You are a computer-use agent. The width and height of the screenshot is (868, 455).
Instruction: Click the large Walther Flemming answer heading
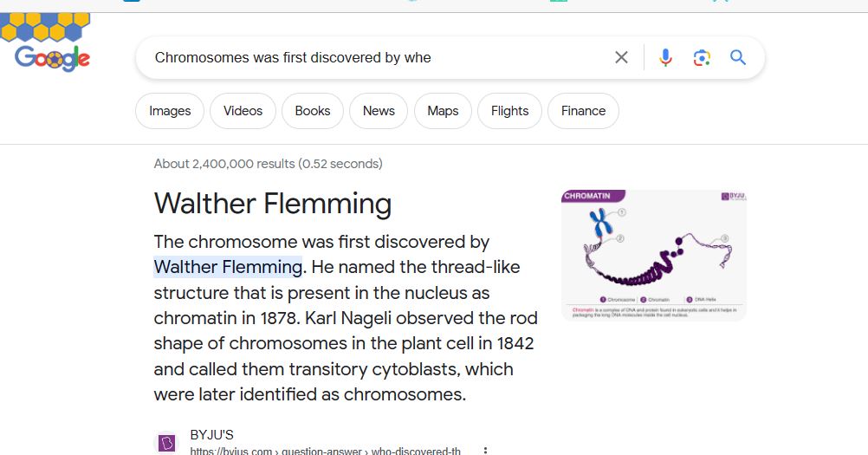pyautogui.click(x=273, y=204)
